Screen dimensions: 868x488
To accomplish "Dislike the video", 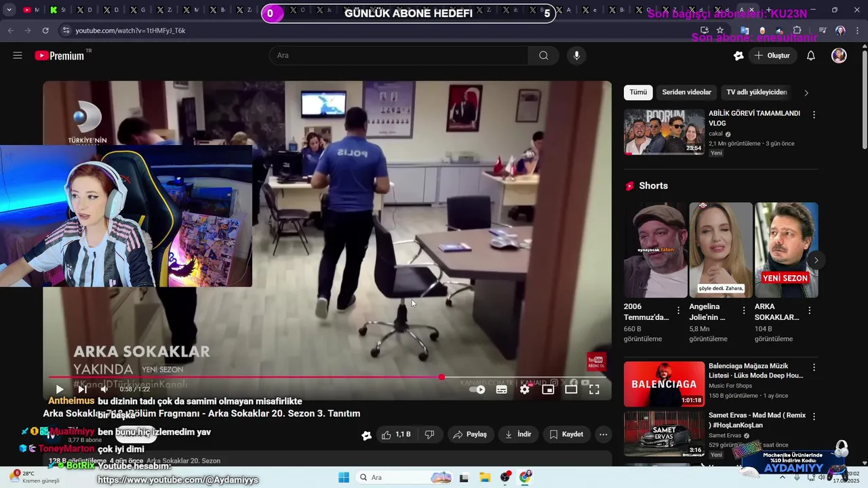I will click(429, 434).
